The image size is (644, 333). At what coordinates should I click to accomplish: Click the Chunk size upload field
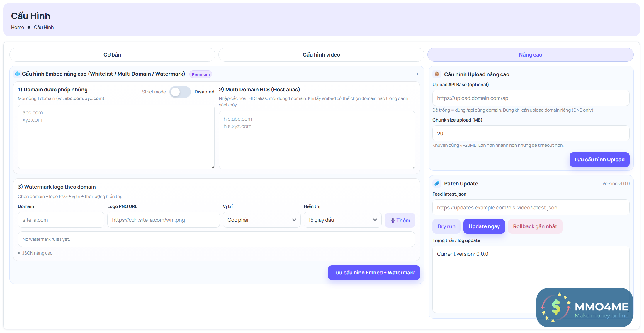[x=531, y=134]
